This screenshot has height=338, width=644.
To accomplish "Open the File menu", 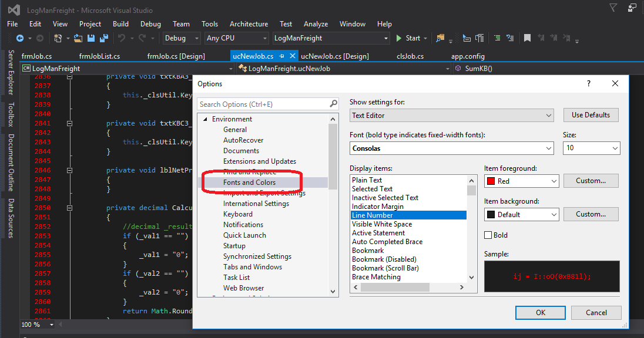I will pos(12,24).
